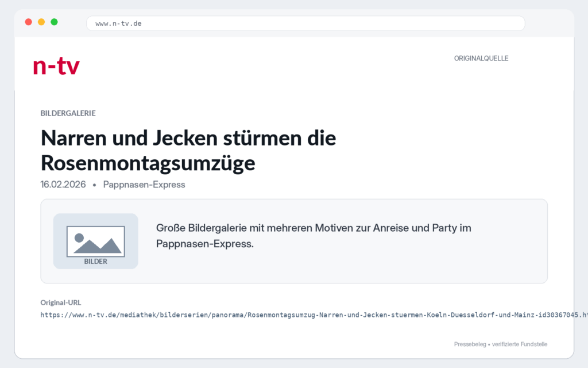
Task: Click the BILDER gallery placeholder image
Action: pyautogui.click(x=96, y=241)
